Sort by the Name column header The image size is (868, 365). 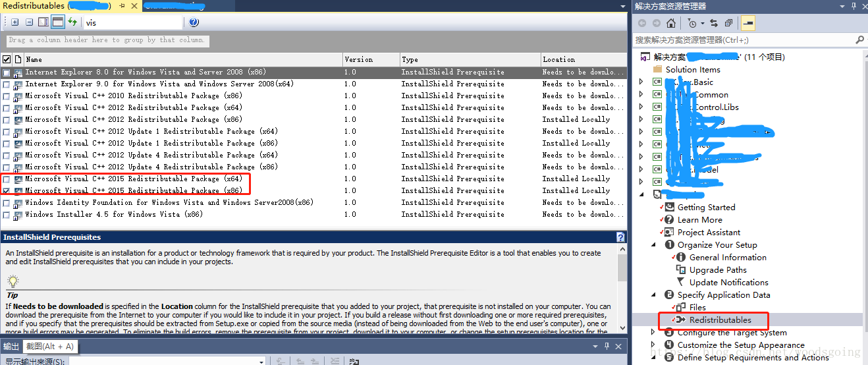[183, 59]
